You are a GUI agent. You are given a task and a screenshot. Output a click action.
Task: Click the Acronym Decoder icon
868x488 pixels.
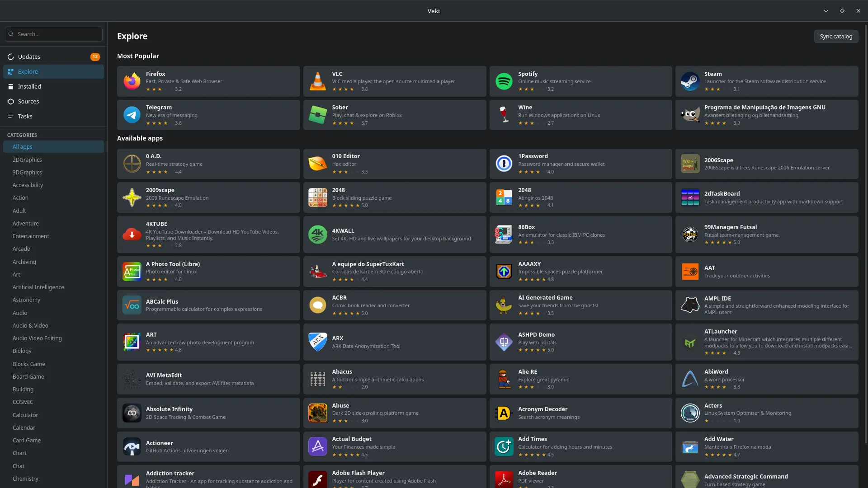504,413
